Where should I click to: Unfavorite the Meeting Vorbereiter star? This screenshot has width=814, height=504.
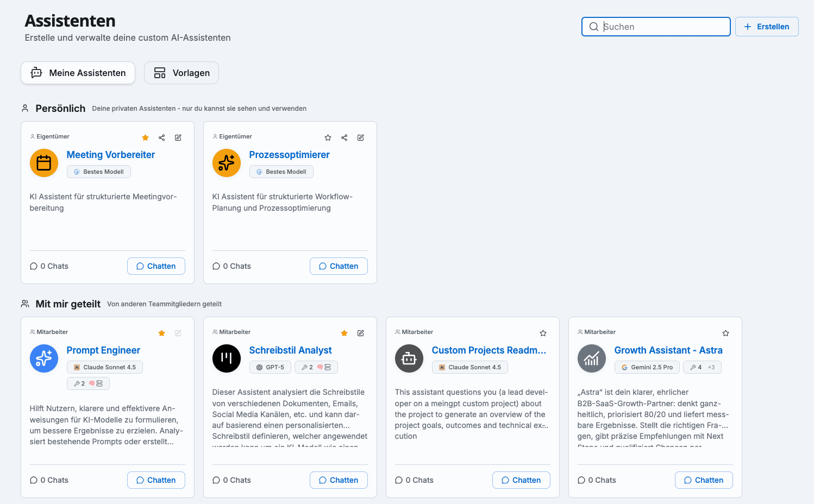click(x=145, y=138)
